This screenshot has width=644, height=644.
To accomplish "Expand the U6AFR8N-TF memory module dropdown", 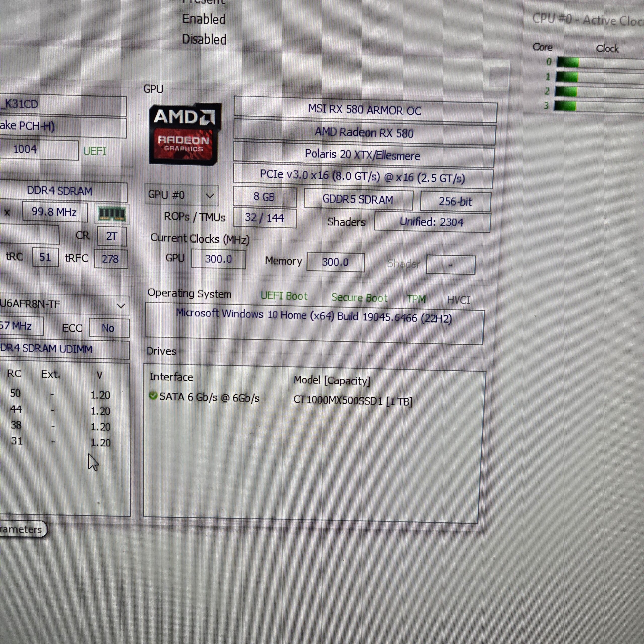I will (x=64, y=305).
